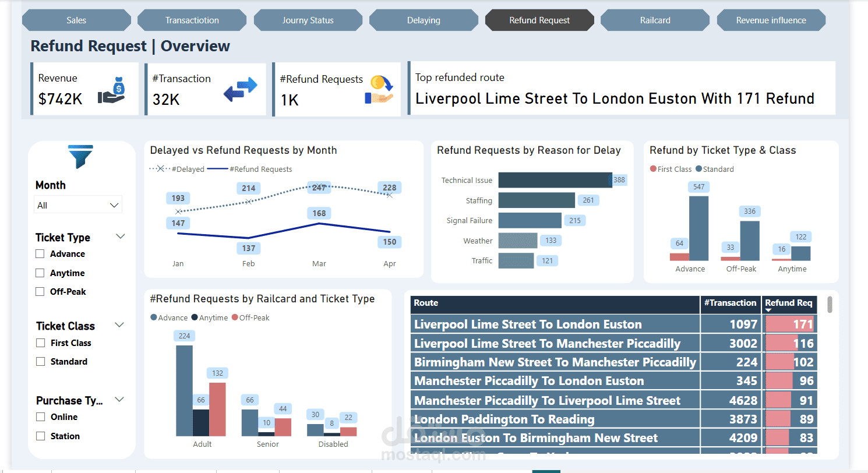Viewport: 868px width, 473px height.
Task: Open the Delaying tab
Action: click(424, 20)
